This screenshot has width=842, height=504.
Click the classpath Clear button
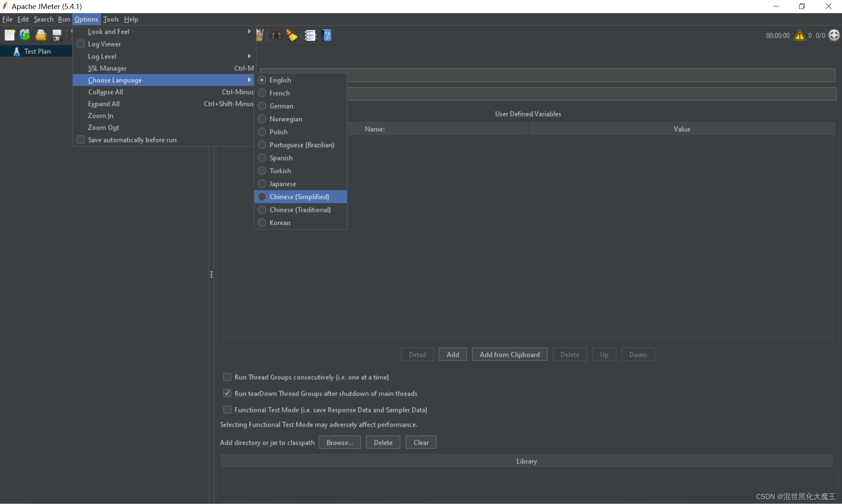[x=421, y=442]
